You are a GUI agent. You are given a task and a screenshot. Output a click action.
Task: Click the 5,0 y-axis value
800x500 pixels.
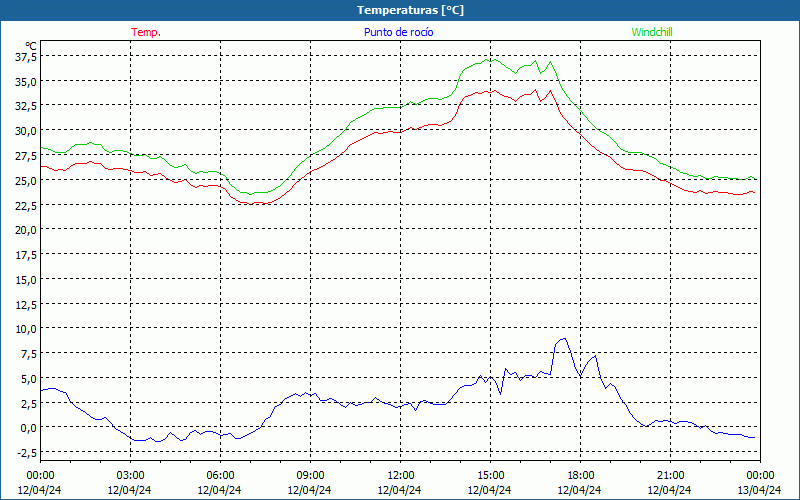click(x=29, y=379)
